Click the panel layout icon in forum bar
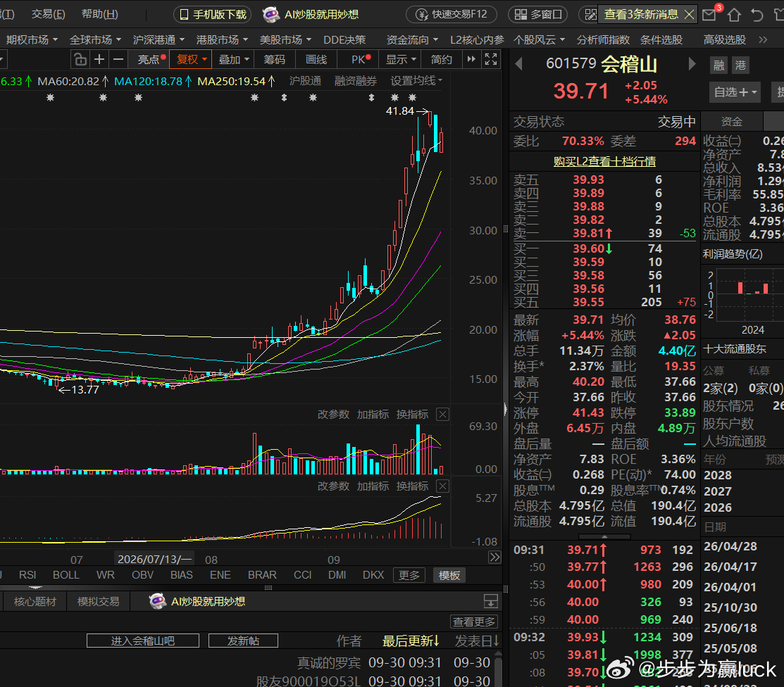This screenshot has width=784, height=687. pos(491,601)
